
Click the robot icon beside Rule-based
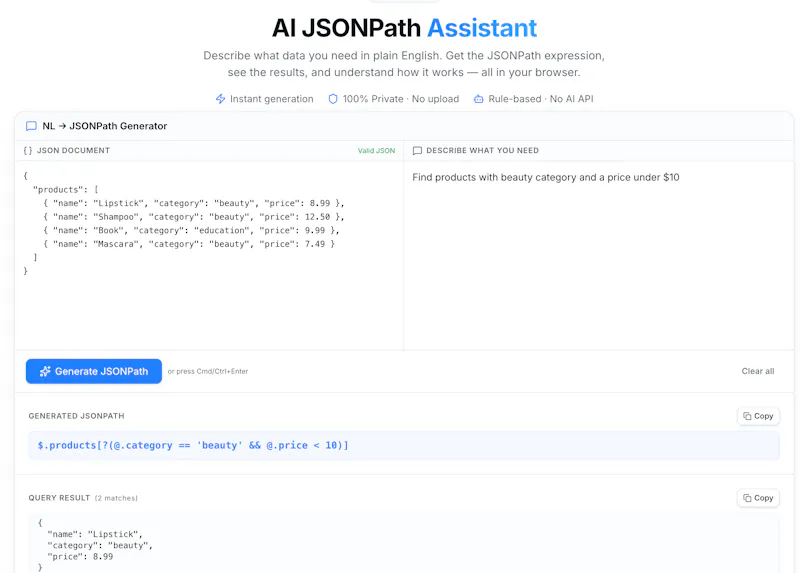tap(479, 99)
